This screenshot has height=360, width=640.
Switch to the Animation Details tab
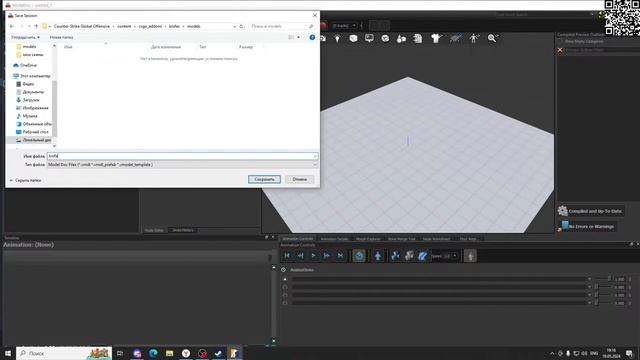334,239
